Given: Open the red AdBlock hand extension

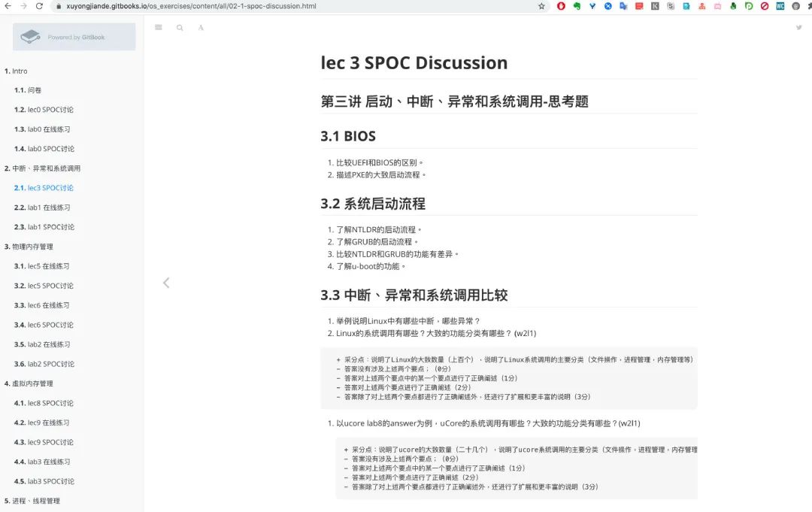Looking at the screenshot, I should click(x=561, y=6).
